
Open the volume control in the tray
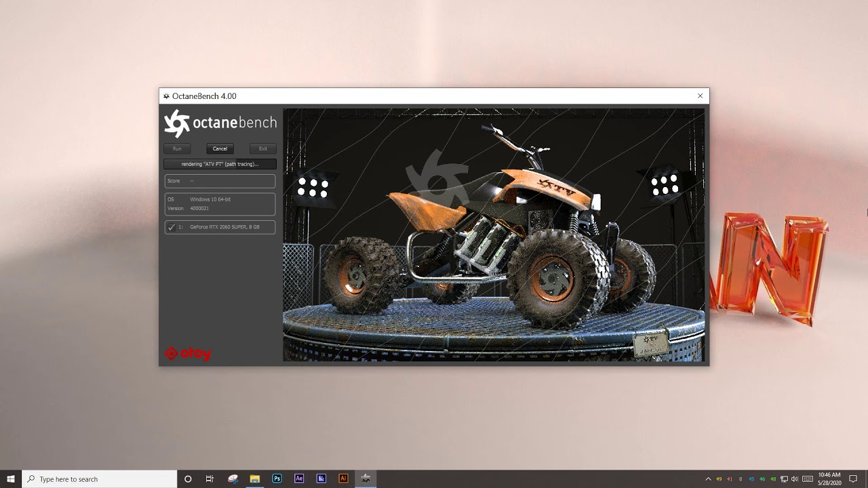point(795,479)
